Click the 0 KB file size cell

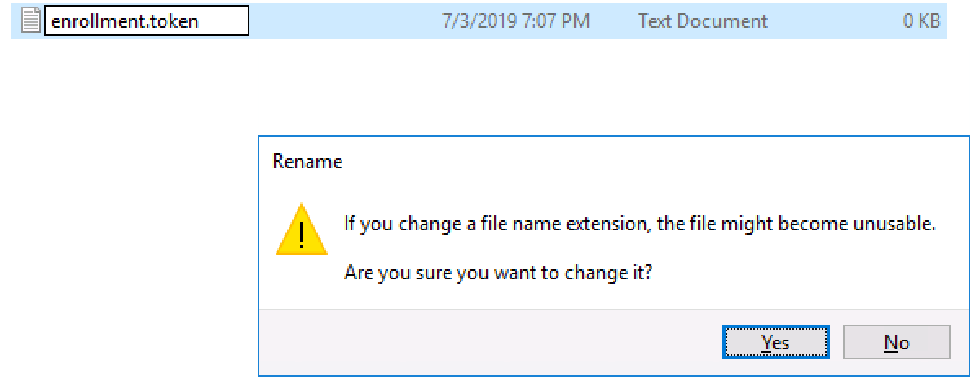[920, 22]
